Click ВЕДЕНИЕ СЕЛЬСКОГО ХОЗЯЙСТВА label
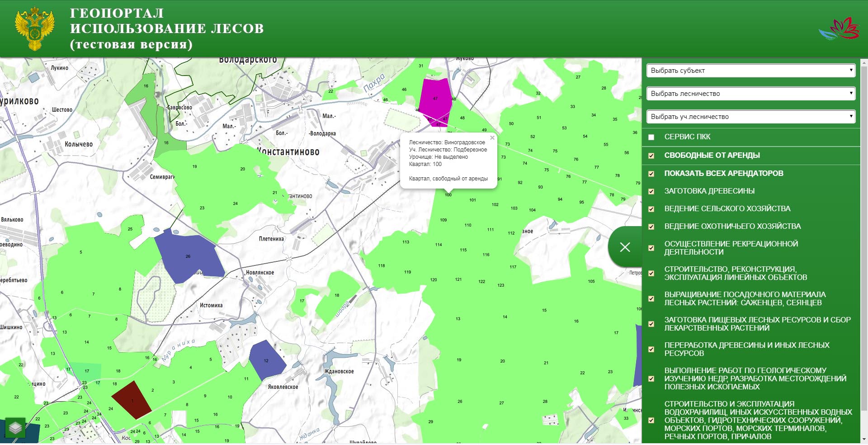The width and height of the screenshot is (868, 445). click(727, 208)
